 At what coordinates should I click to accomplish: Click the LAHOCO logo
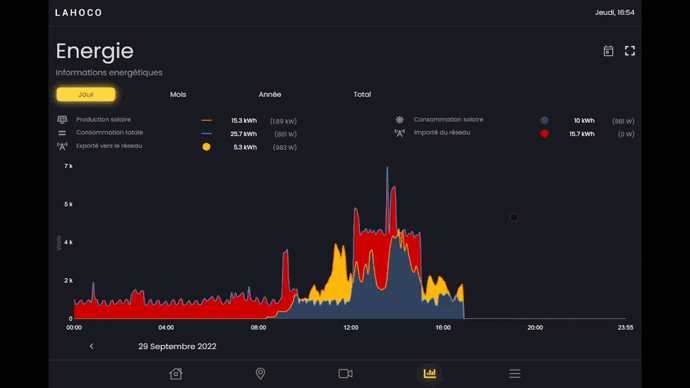tap(79, 13)
